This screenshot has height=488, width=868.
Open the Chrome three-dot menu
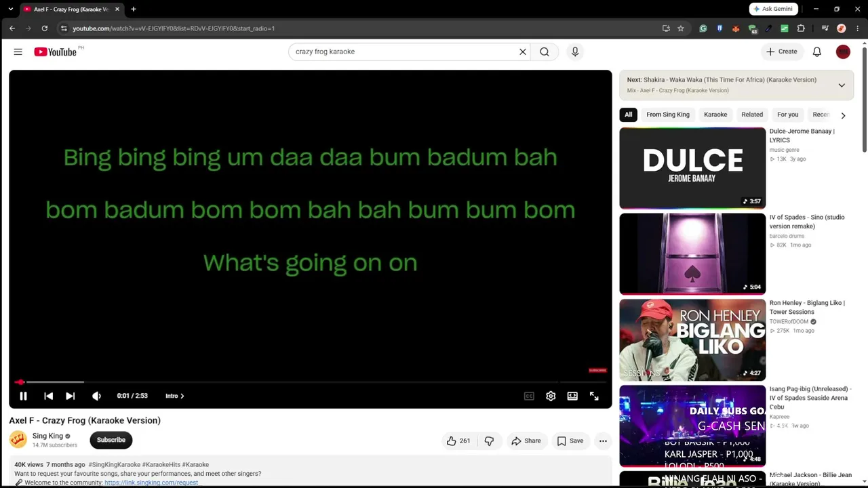coord(858,28)
